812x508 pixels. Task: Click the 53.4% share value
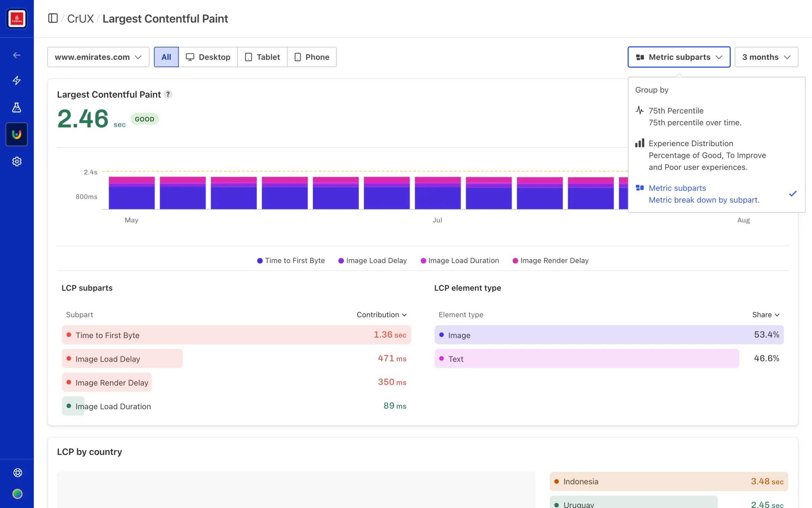[x=766, y=335]
